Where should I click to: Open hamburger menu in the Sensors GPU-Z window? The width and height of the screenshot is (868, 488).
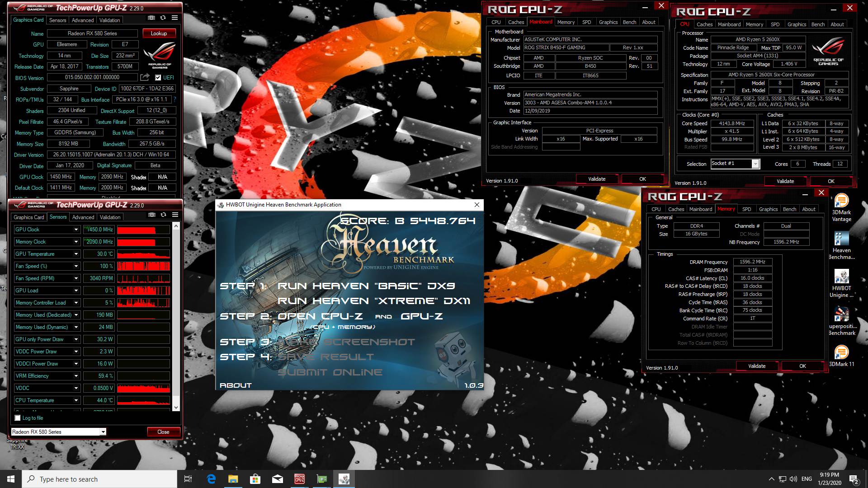click(175, 215)
